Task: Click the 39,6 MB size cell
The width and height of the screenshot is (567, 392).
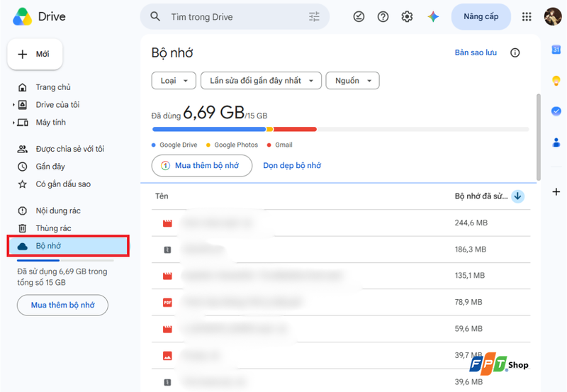Action: pos(468,382)
